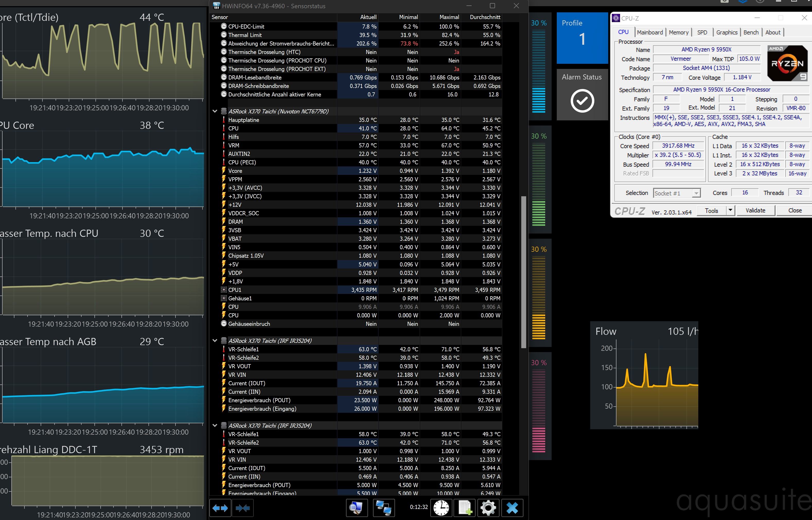Image resolution: width=812 pixels, height=520 pixels.
Task: Click the Flow 105 l/h chart
Action: tap(644, 375)
